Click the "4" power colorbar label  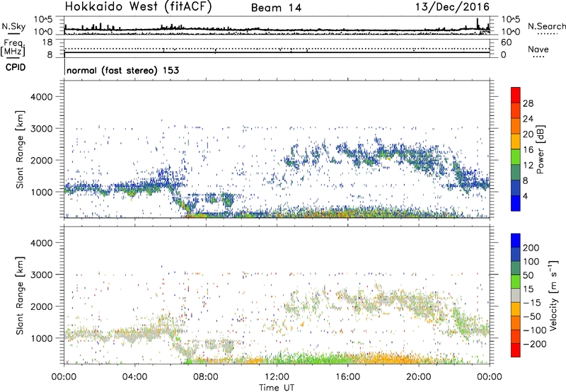(526, 197)
